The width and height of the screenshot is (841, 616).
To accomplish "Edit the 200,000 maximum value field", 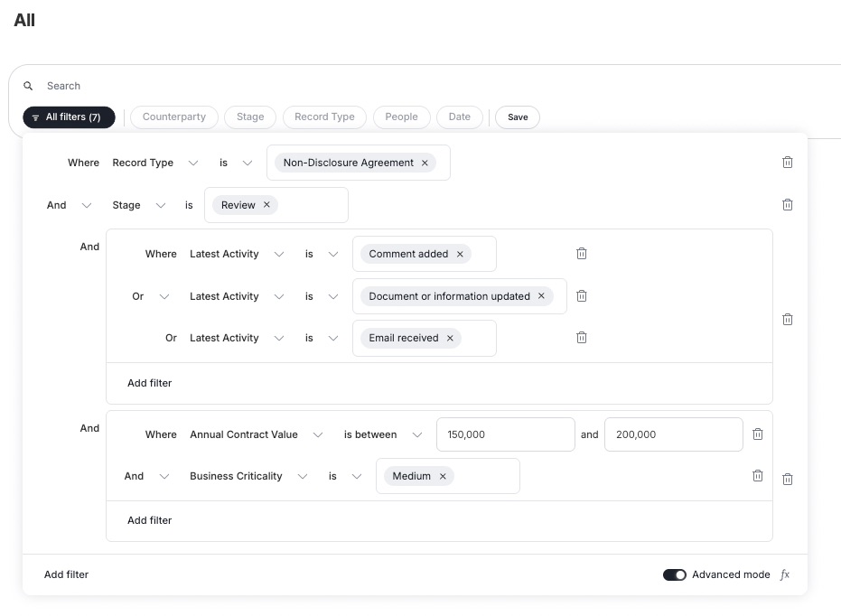I will click(674, 434).
